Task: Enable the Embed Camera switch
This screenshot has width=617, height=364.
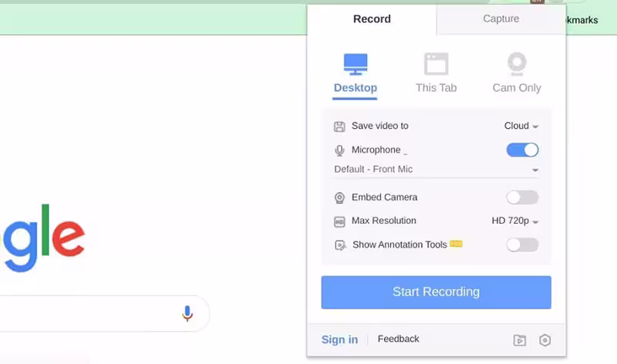Action: point(522,197)
